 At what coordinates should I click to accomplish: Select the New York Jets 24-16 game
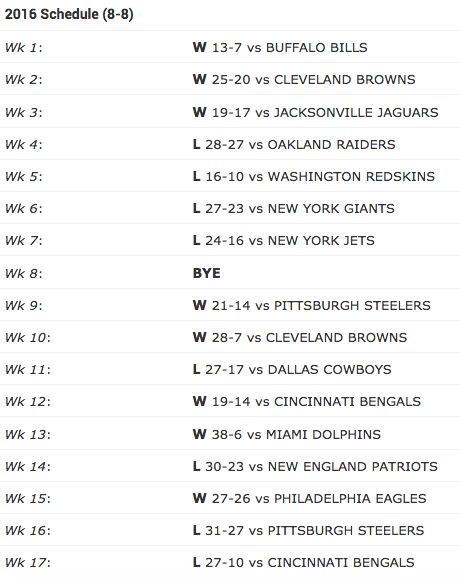(x=230, y=240)
